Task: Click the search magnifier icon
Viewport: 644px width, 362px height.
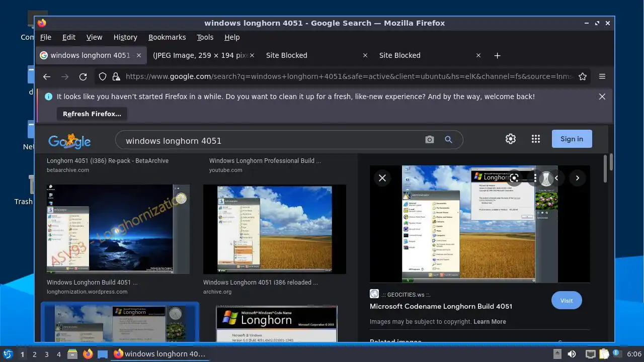Action: pos(448,140)
